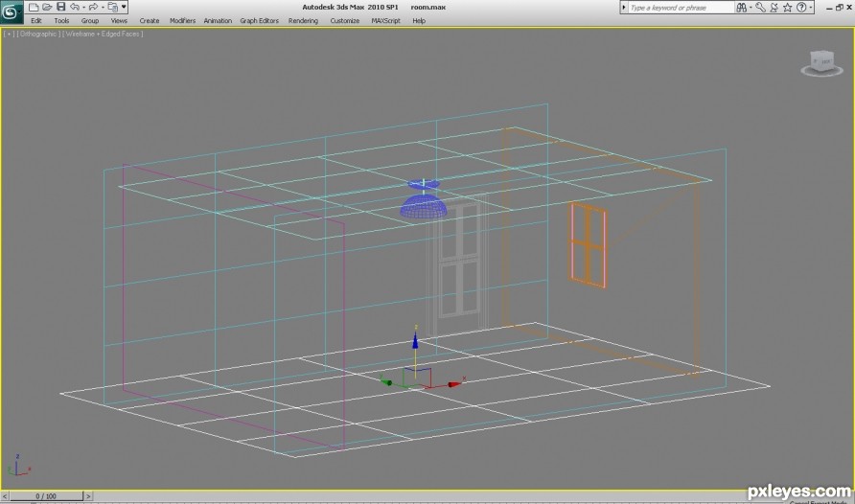
Task: Open the Animation menu
Action: 218,21
